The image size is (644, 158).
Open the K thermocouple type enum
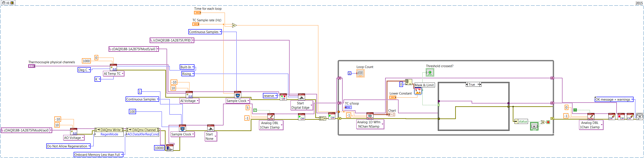point(98,79)
